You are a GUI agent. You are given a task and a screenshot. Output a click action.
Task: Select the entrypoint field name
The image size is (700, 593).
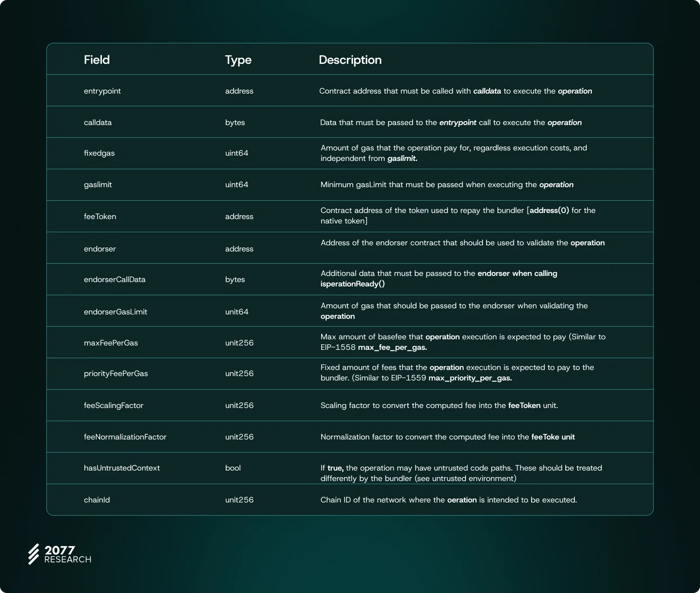tap(102, 91)
